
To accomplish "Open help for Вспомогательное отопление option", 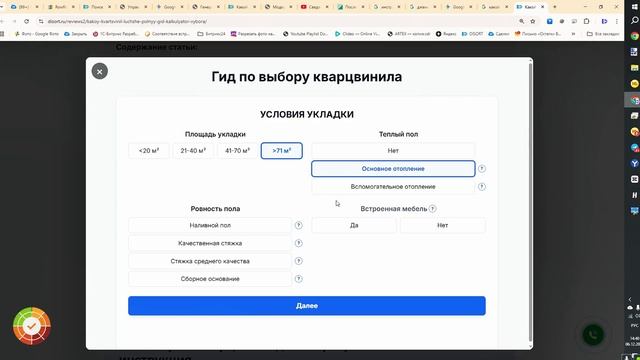I will (x=482, y=187).
